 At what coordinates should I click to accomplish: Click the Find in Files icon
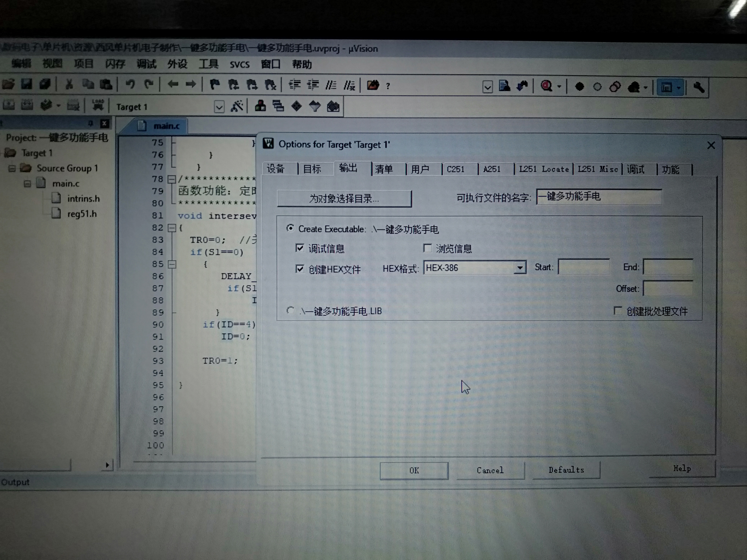click(x=373, y=85)
